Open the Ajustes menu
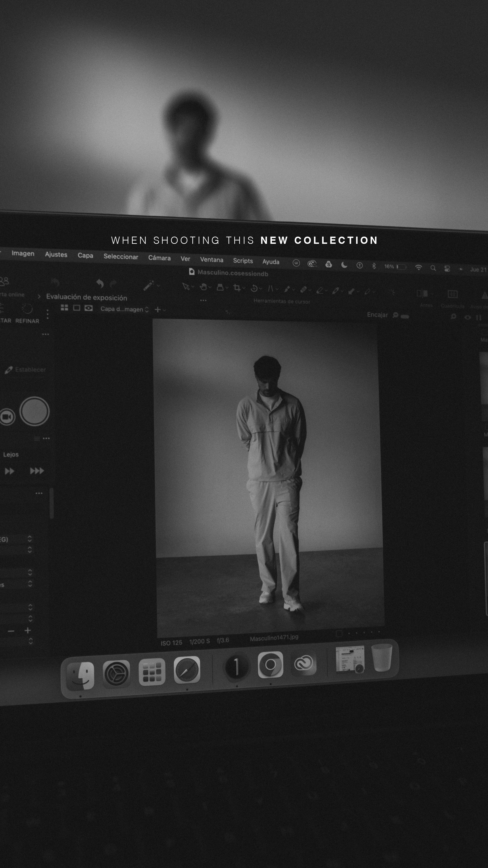Image resolution: width=488 pixels, height=868 pixels. point(56,254)
